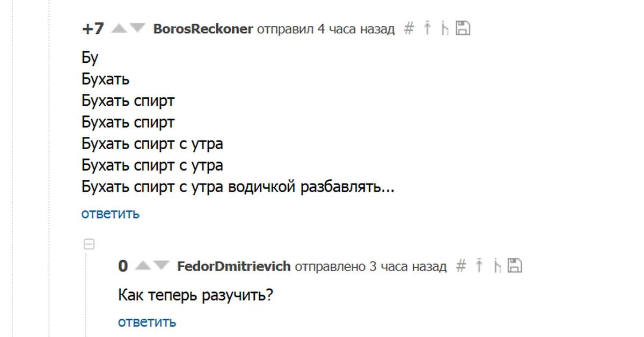644x337 pixels.
Task: Click the отправил 4 часа назад timestamp
Action: click(326, 29)
